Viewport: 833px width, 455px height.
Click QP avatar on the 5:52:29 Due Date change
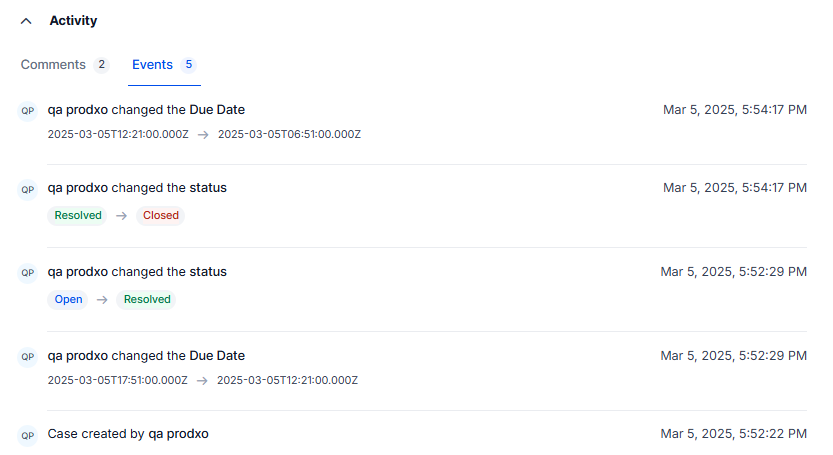pyautogui.click(x=28, y=356)
